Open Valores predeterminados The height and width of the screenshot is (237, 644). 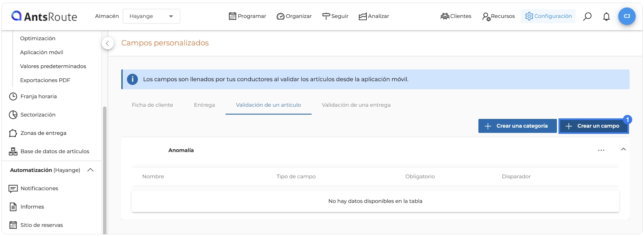click(53, 66)
